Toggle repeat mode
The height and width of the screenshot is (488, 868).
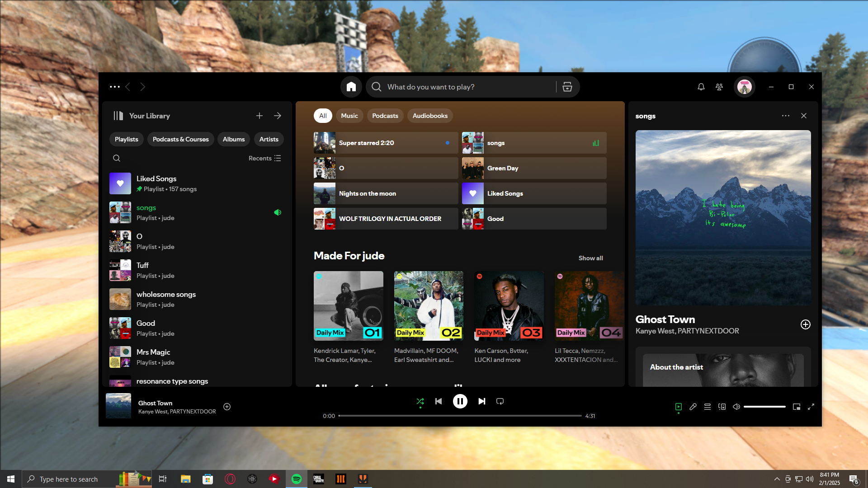[500, 401]
